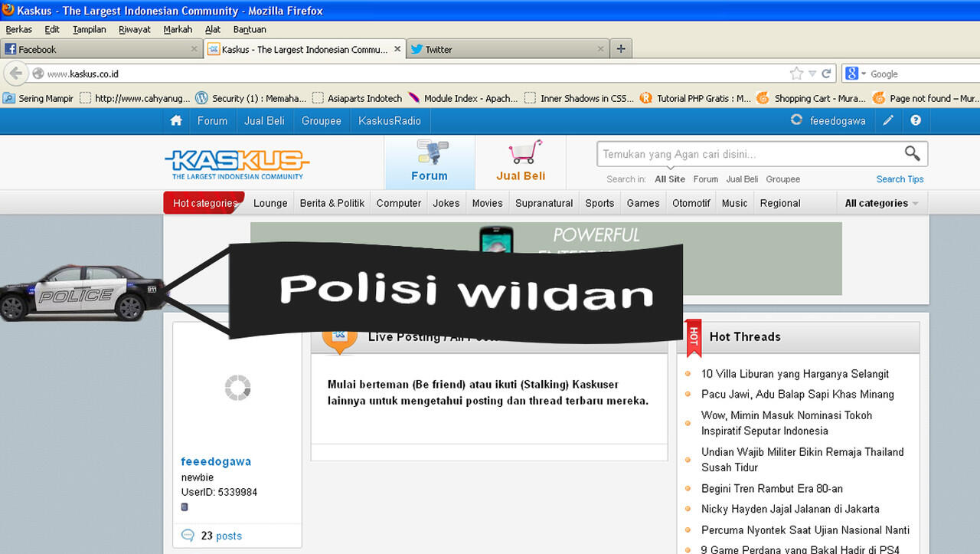The height and width of the screenshot is (554, 980).
Task: Click the small badge icon under UserID
Action: click(x=185, y=507)
